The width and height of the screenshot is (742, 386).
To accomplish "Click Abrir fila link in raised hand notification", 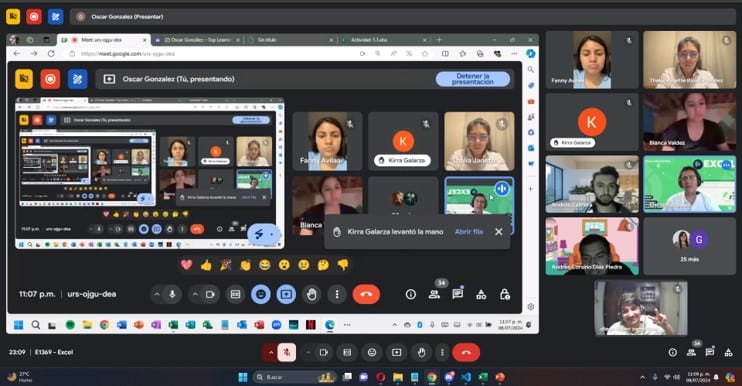I will [x=468, y=232].
